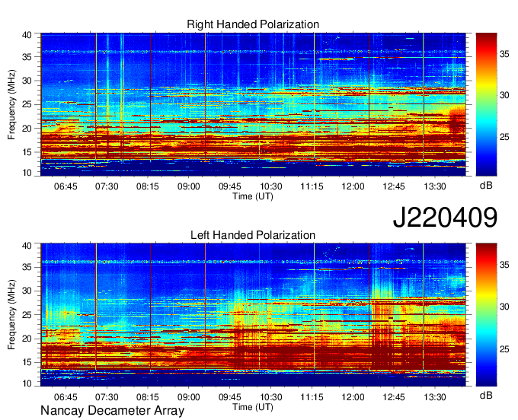518x420 pixels.
Task: Click the 12:00 tick on the right-handed plot
Action: click(x=353, y=186)
